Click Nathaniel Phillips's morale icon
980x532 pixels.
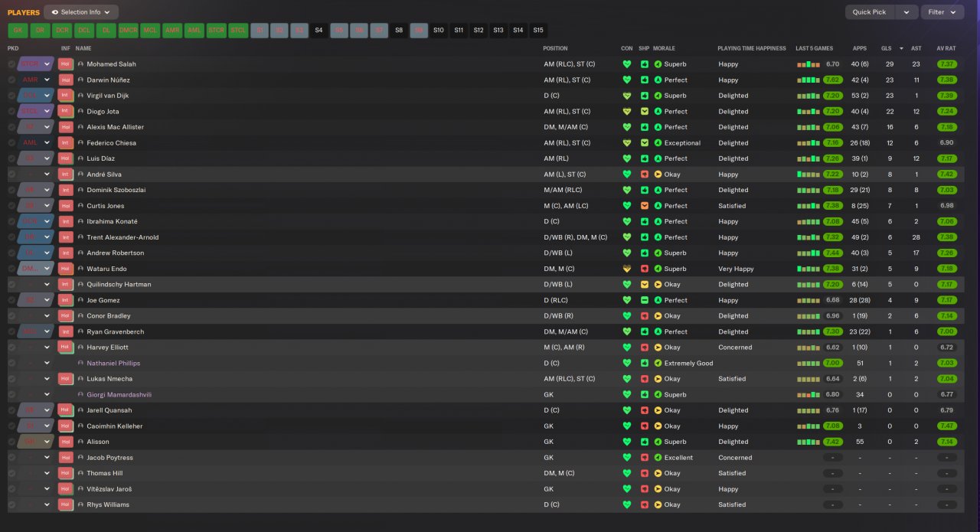[x=658, y=363]
